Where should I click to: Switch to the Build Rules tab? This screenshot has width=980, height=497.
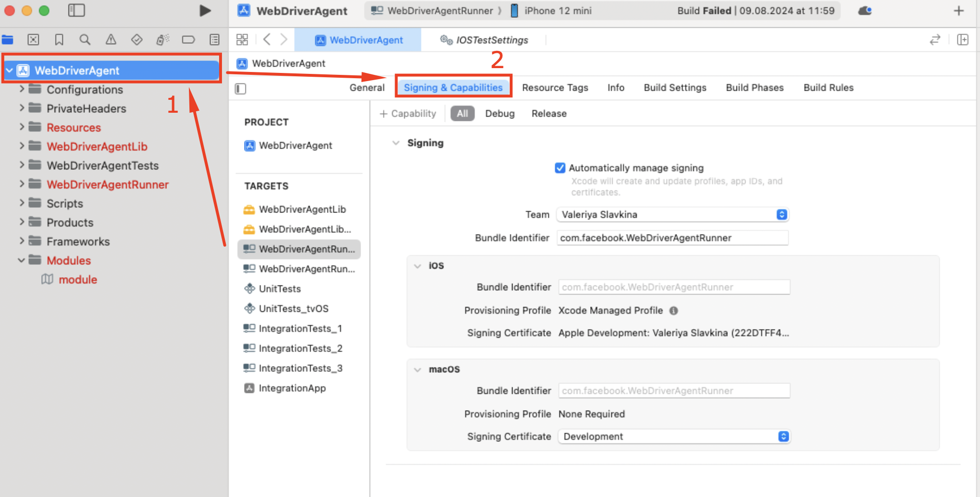point(828,88)
